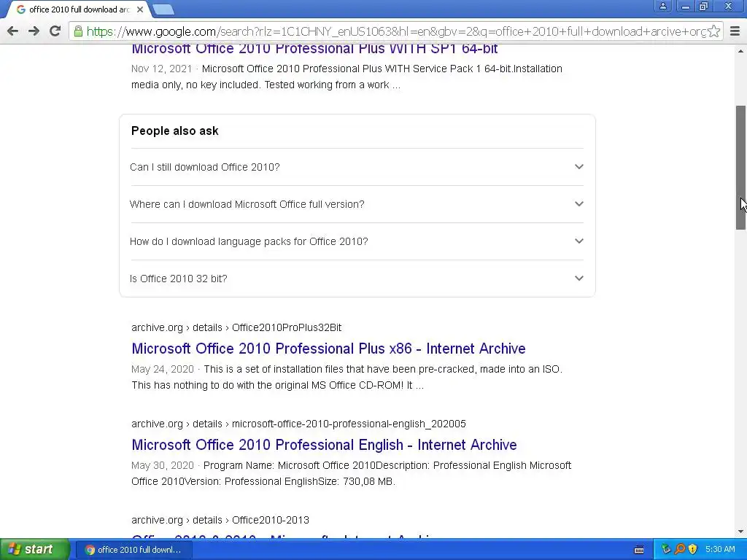
Task: Go back with the browser back arrow
Action: tap(13, 31)
